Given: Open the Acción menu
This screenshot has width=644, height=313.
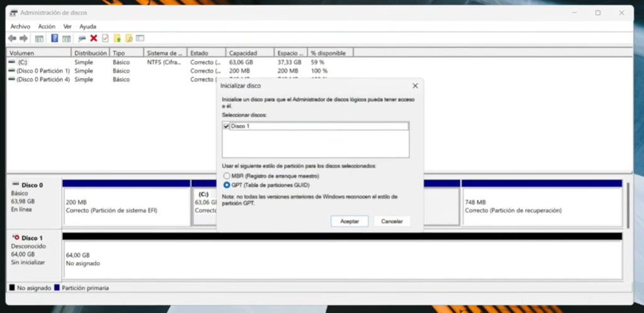Looking at the screenshot, I should [47, 26].
